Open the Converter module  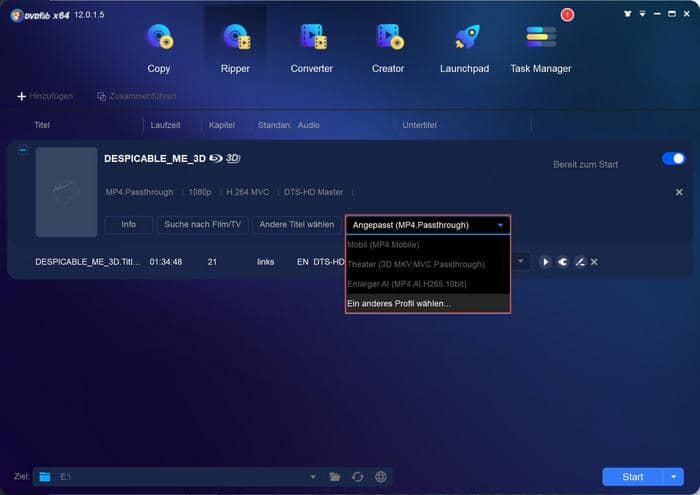tap(312, 49)
